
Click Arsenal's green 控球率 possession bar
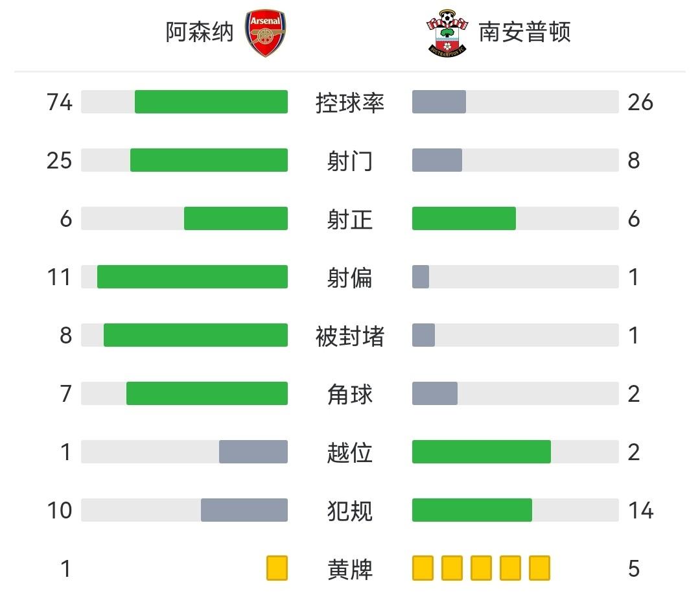[211, 102]
